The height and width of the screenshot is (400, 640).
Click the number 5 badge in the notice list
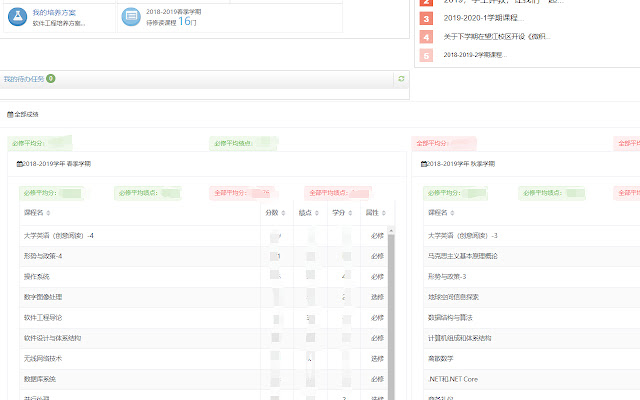(x=426, y=55)
